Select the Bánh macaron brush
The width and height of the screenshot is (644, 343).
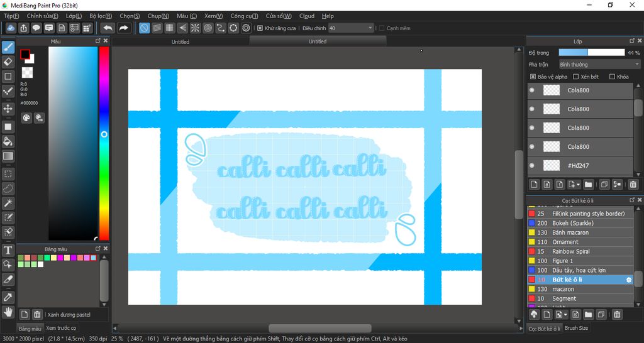580,232
